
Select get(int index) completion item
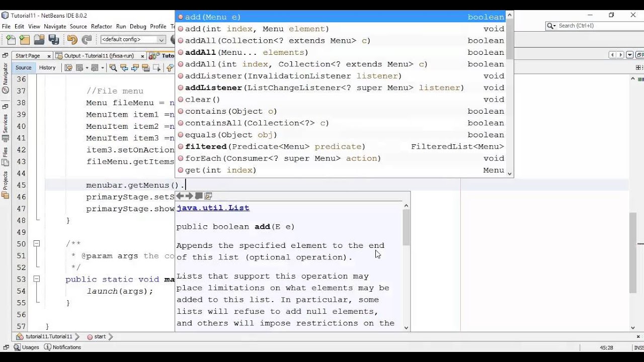[x=341, y=170]
